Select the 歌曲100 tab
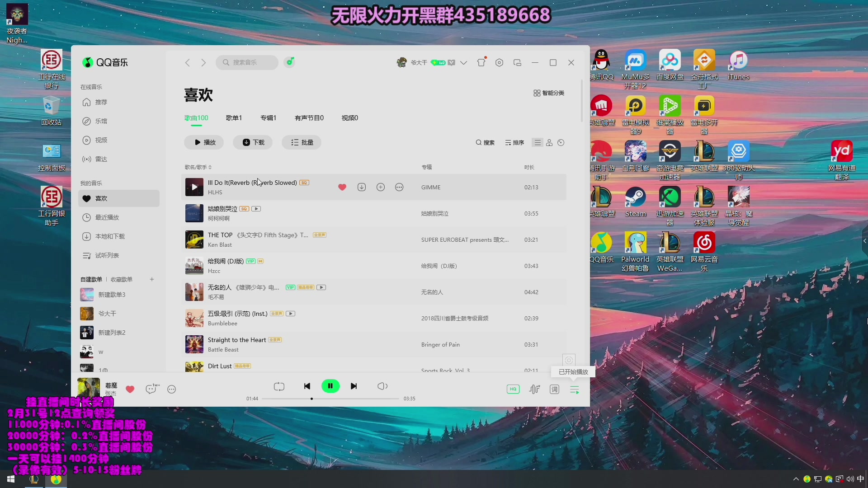868x488 pixels. tap(196, 118)
